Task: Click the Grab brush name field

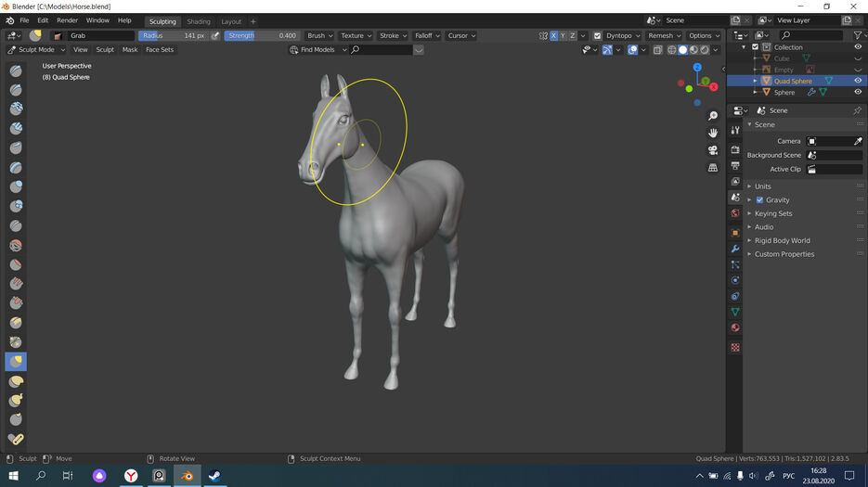Action: pos(101,35)
